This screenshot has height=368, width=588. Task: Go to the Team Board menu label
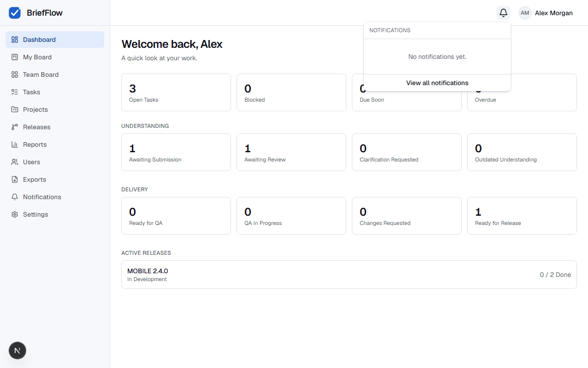coord(41,75)
